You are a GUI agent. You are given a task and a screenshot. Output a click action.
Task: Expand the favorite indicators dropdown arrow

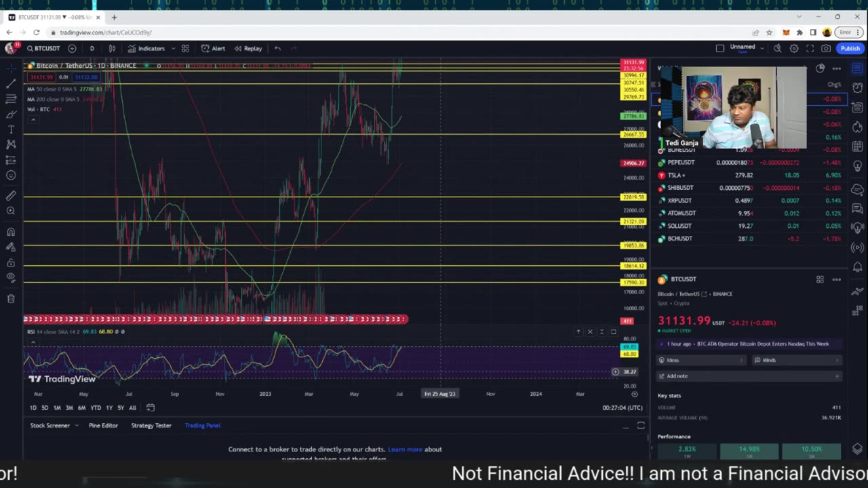pos(174,48)
